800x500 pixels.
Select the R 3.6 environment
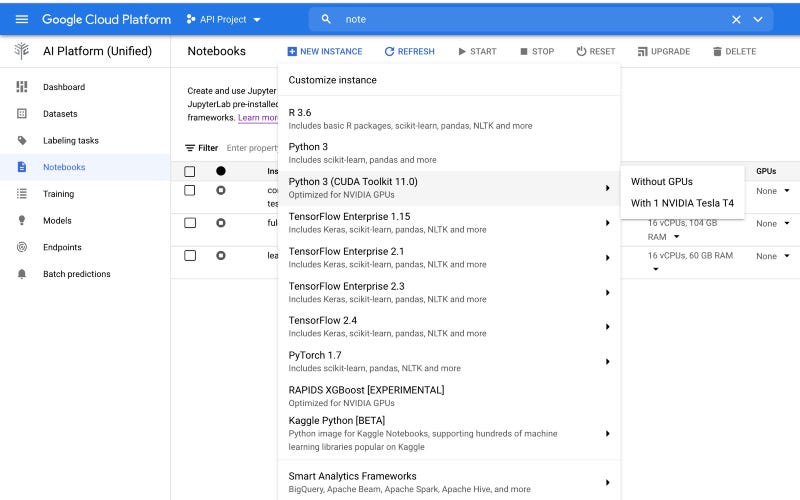coord(449,119)
